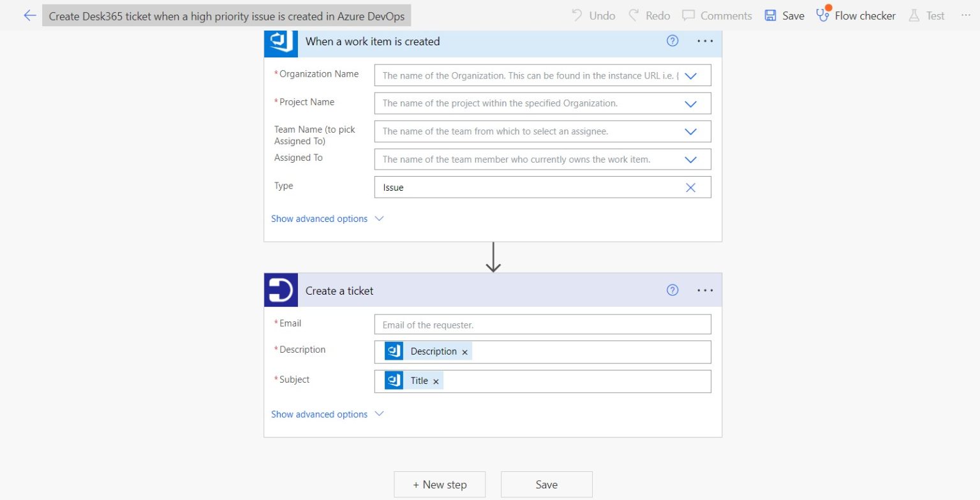This screenshot has height=500, width=980.
Task: Open the Organization Name dropdown
Action: (690, 75)
